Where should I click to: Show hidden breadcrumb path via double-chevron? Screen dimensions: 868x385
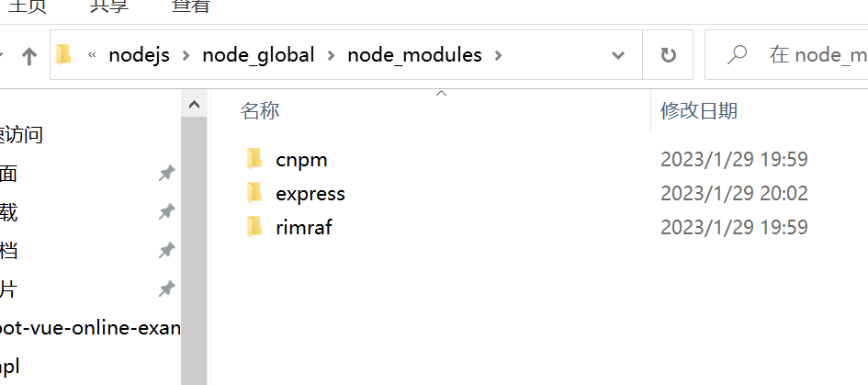(x=92, y=55)
